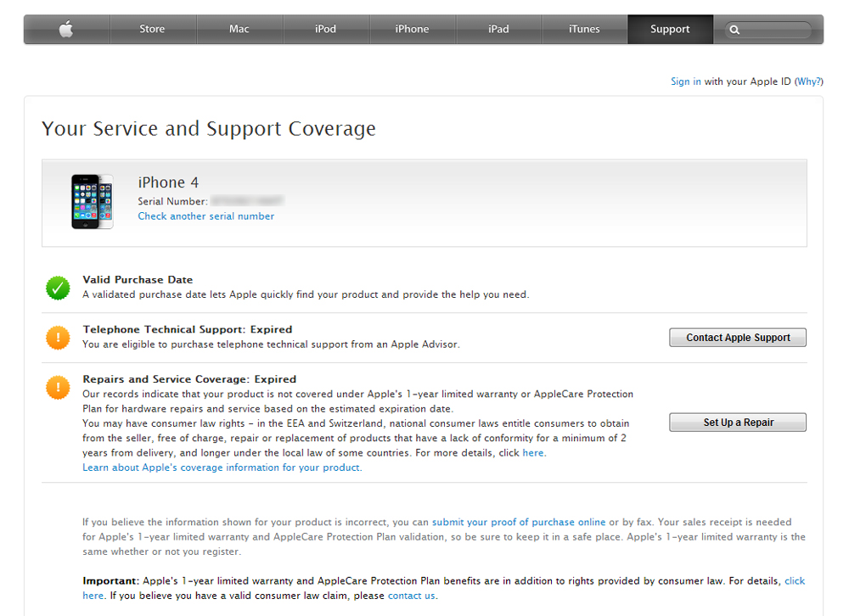Click the orange Telephone Technical Support warning icon

click(x=58, y=338)
